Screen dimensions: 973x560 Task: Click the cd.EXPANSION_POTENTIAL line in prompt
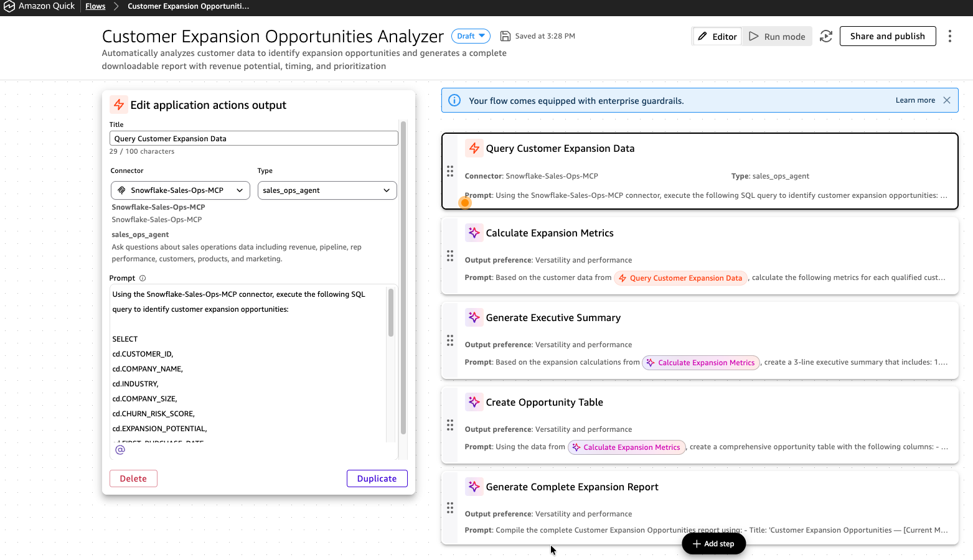pyautogui.click(x=160, y=429)
